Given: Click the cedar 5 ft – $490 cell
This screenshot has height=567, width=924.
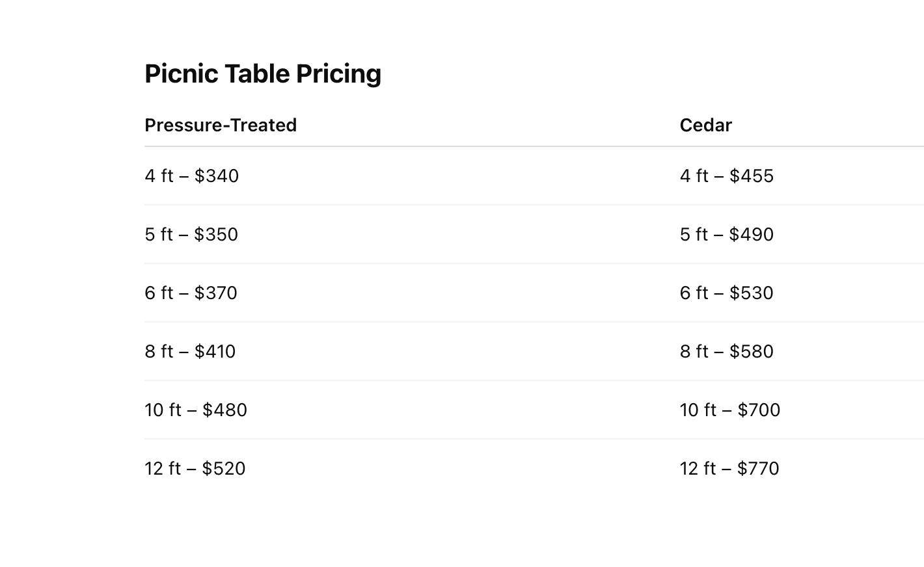Looking at the screenshot, I should [x=802, y=234].
